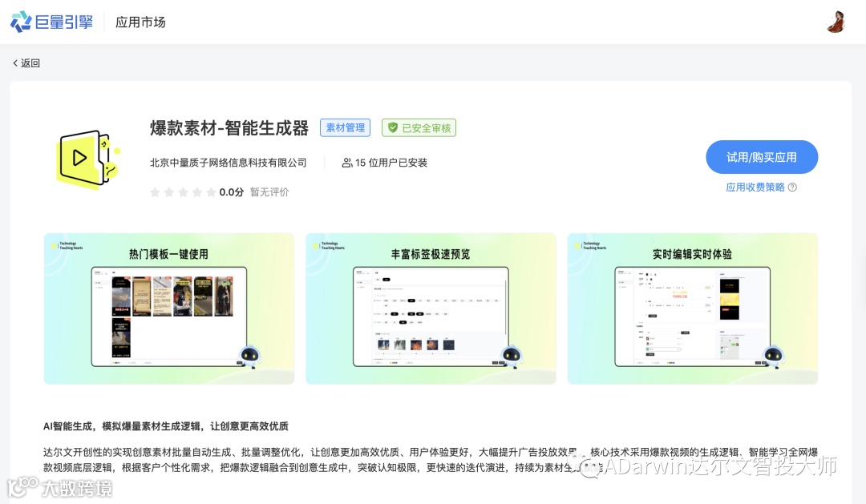Click the help icon beside 应用收费策略
The width and height of the screenshot is (866, 504).
coord(792,187)
